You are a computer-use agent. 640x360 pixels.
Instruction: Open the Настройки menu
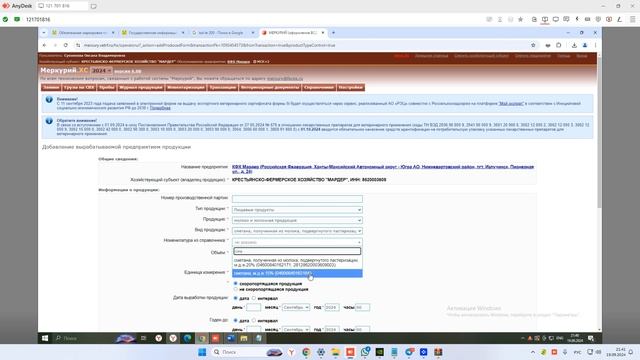350,87
